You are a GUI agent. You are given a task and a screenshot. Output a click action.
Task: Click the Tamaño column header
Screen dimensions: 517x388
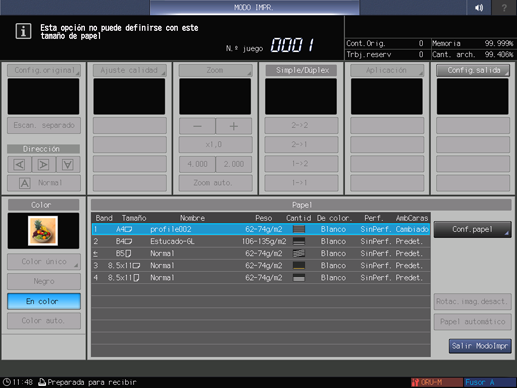134,218
